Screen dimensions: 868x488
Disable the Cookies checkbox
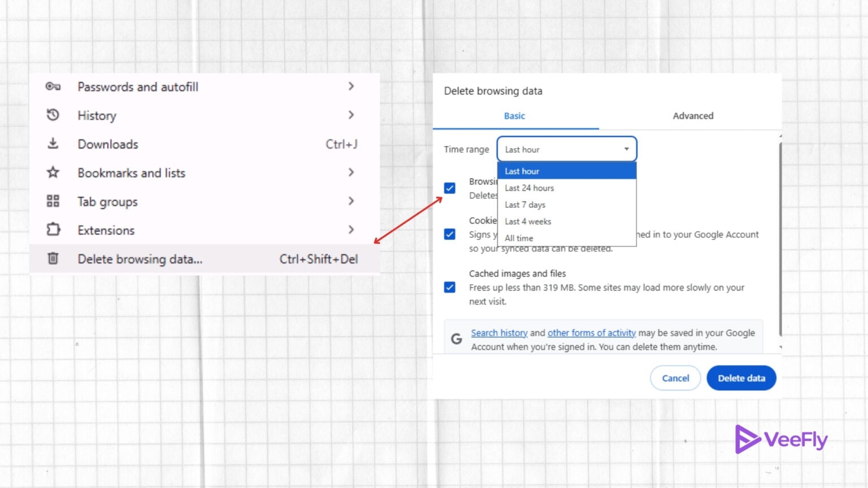(449, 234)
